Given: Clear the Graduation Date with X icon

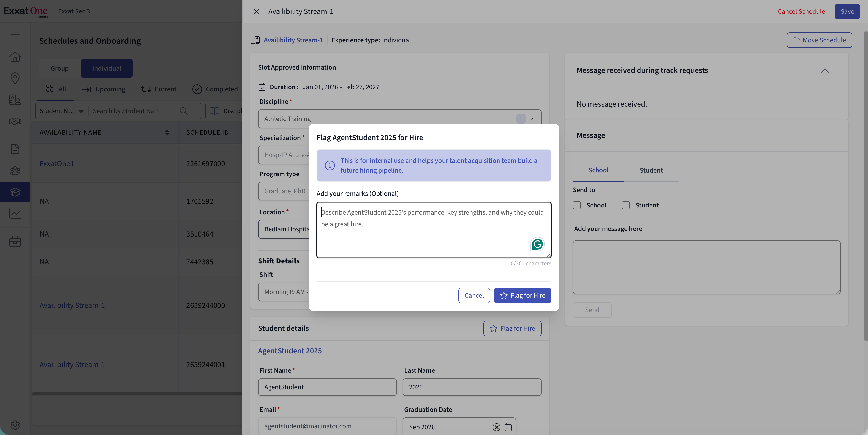Looking at the screenshot, I should [x=496, y=427].
